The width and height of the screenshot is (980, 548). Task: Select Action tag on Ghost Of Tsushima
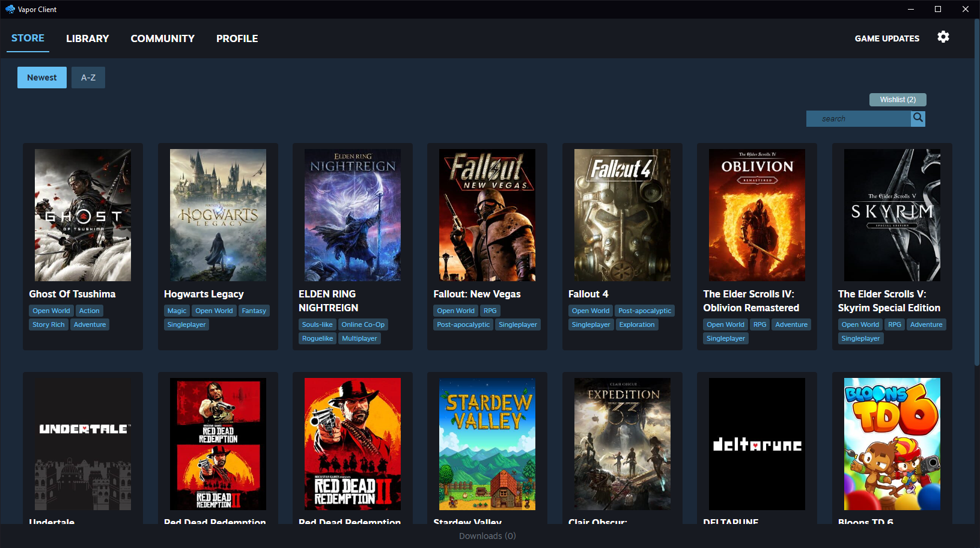coord(90,311)
